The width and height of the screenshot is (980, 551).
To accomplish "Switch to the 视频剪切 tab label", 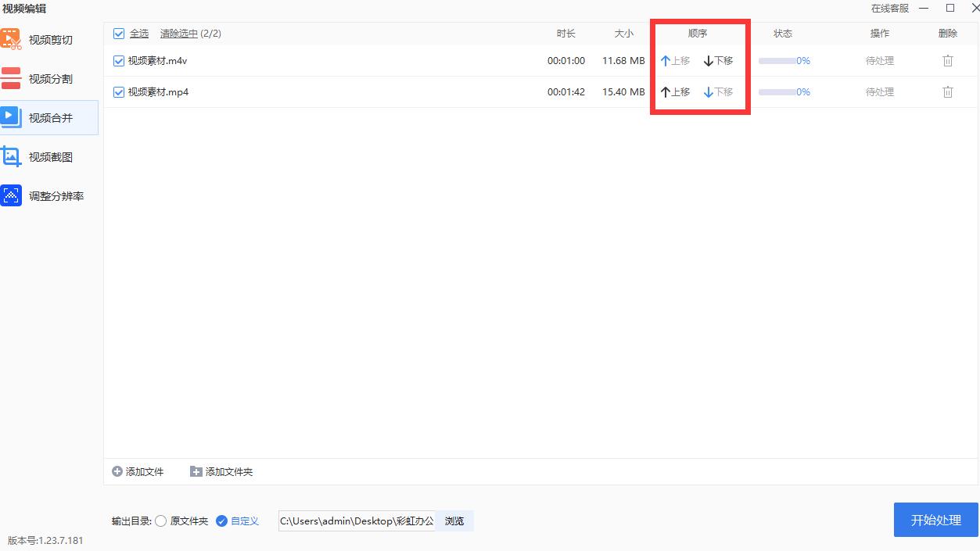I will (x=51, y=40).
